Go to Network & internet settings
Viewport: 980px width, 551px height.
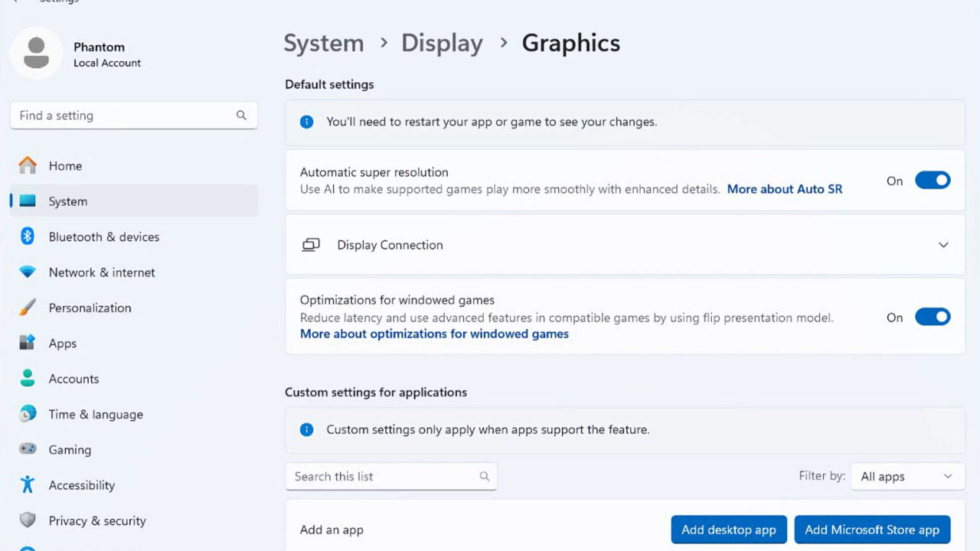click(x=134, y=272)
